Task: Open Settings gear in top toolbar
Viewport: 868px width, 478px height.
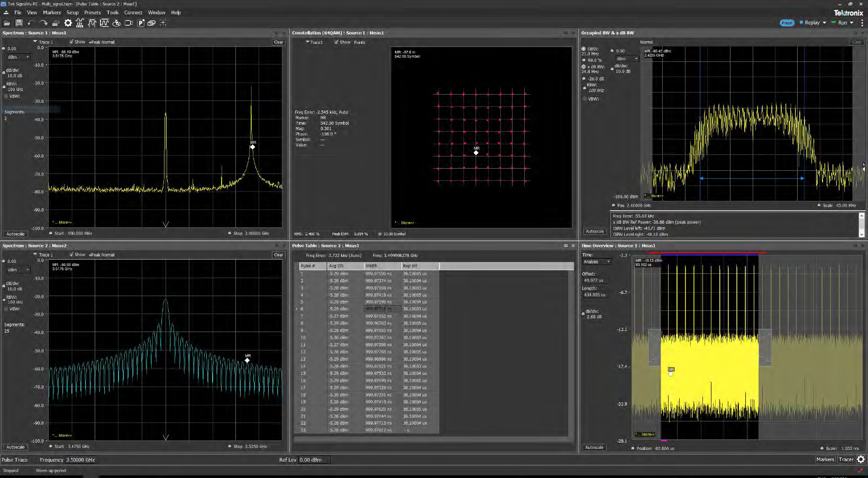Action: (68, 23)
